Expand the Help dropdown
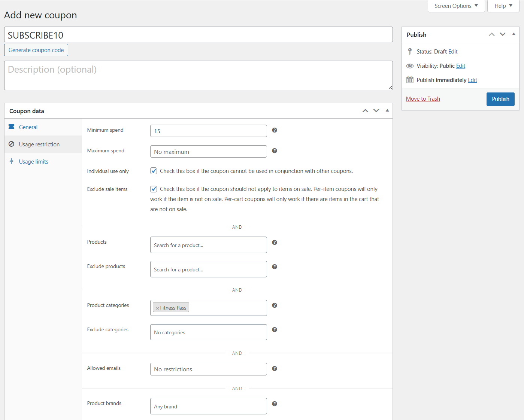The height and width of the screenshot is (420, 524). click(x=503, y=6)
